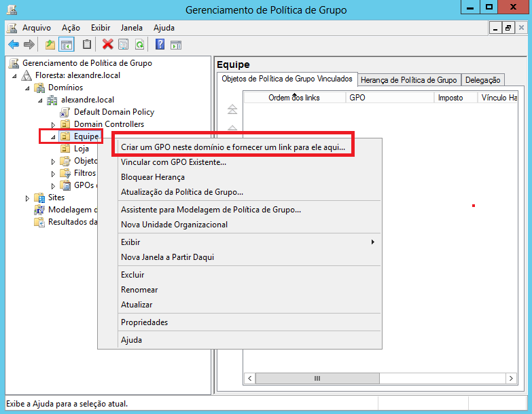Viewport: 532px width, 414px height.
Task: Click the Floresta forest icon in tree
Action: click(26, 75)
